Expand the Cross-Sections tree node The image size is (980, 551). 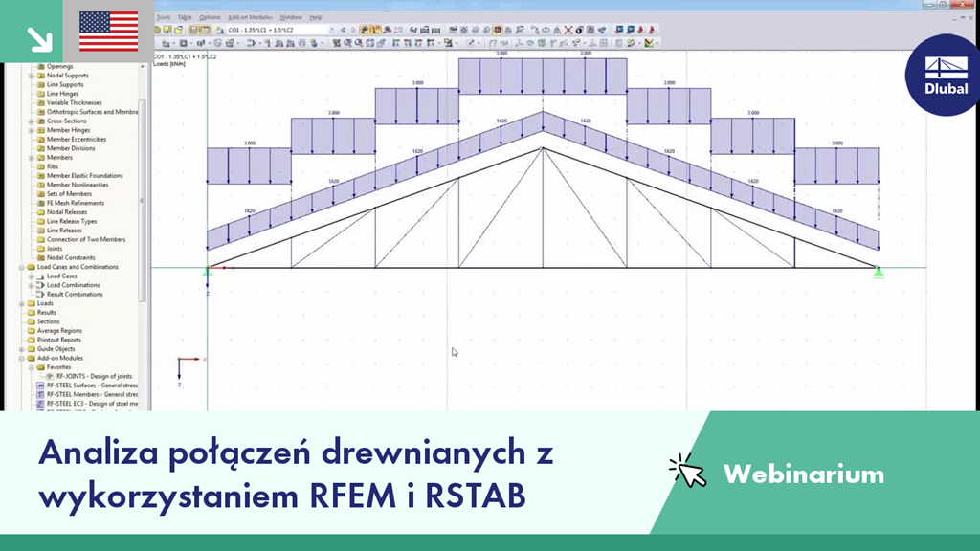[32, 121]
